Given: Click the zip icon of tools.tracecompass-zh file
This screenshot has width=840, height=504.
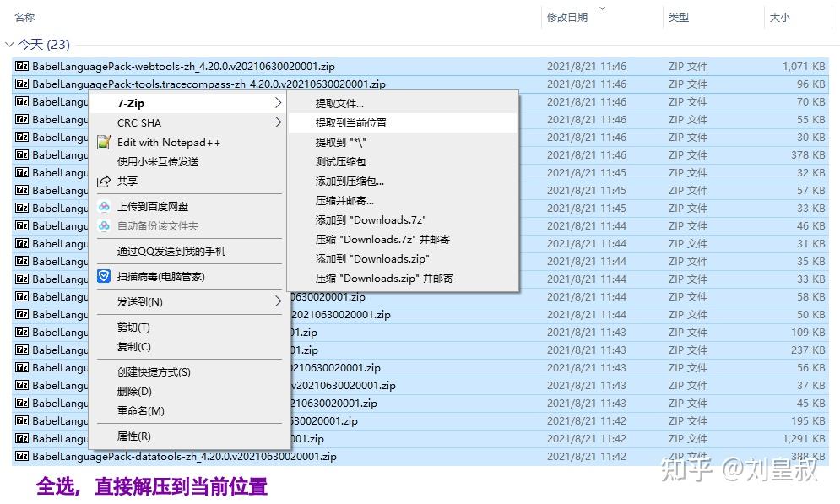Looking at the screenshot, I should click(x=22, y=84).
